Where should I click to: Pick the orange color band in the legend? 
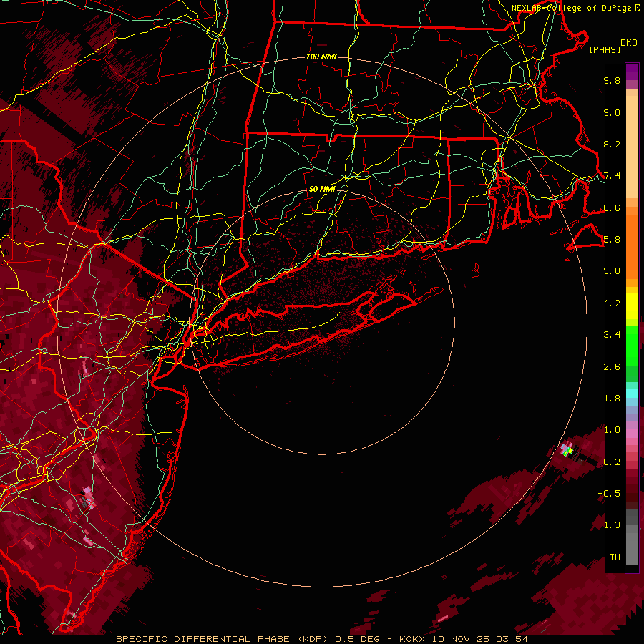pos(632,246)
